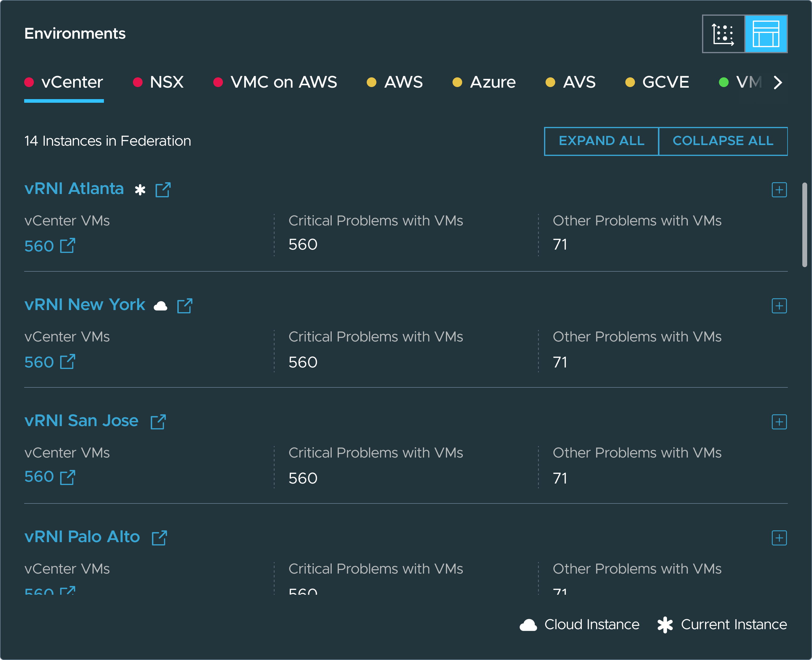Switch to scatter chart view
This screenshot has width=812, height=660.
pos(723,34)
